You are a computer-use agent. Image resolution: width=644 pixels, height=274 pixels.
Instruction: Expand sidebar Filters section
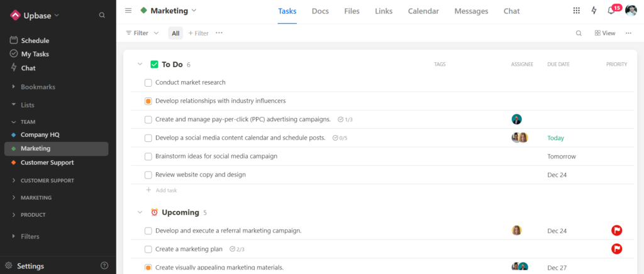coord(14,236)
